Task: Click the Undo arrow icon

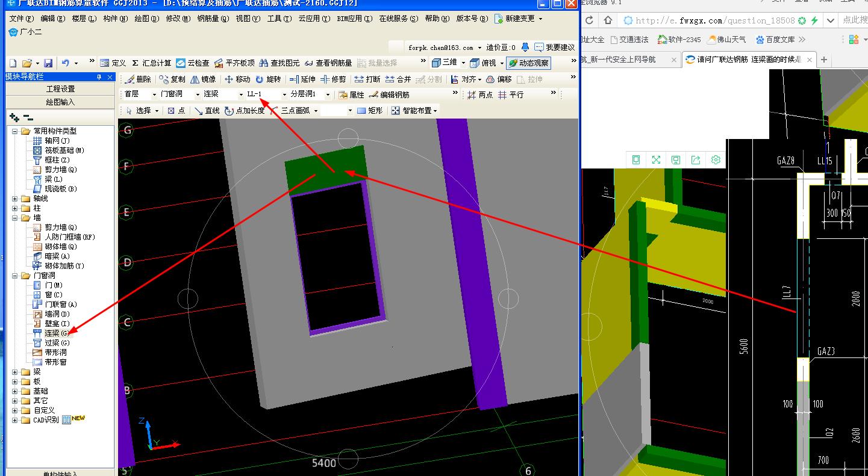Action: coord(65,63)
